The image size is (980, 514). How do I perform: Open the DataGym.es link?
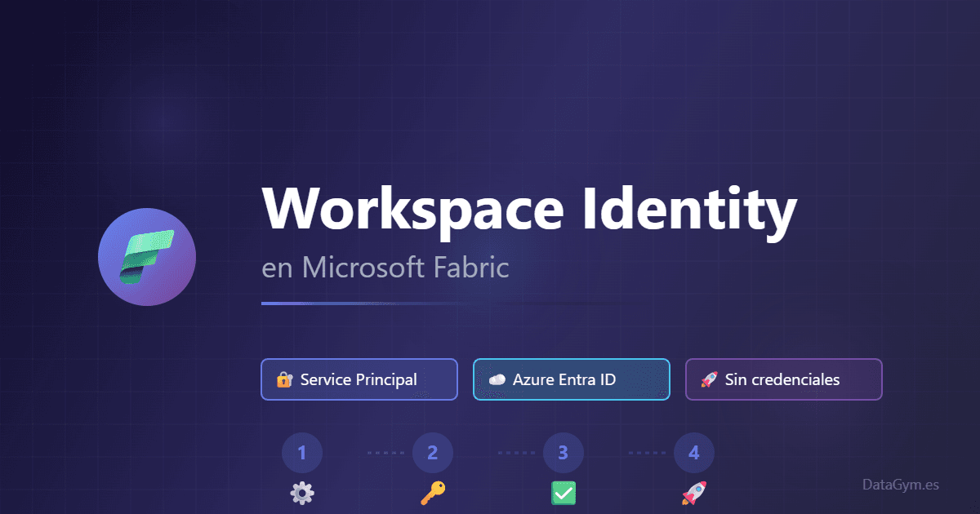(900, 483)
